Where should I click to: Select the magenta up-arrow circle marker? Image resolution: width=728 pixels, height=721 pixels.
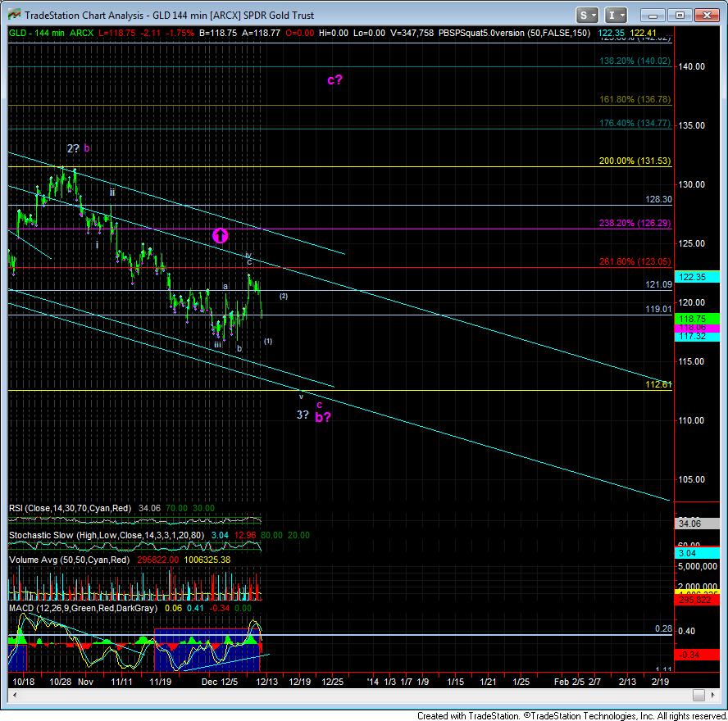pyautogui.click(x=220, y=236)
